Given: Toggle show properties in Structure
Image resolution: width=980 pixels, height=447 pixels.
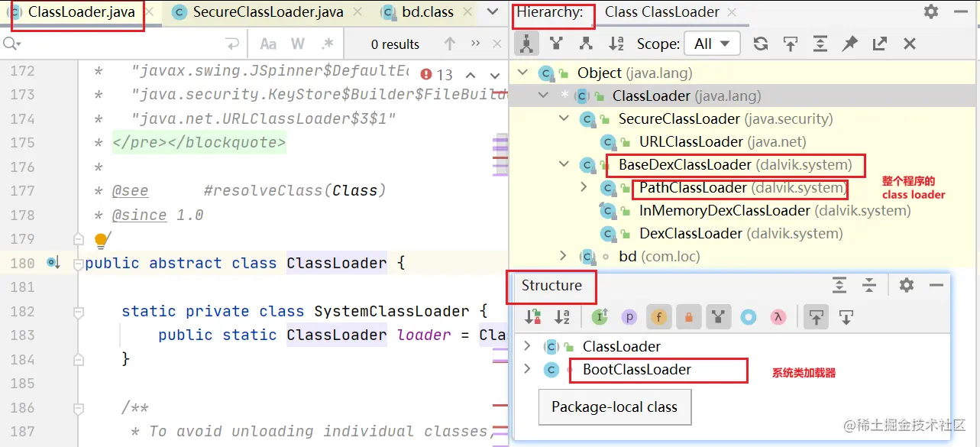Looking at the screenshot, I should 629,316.
